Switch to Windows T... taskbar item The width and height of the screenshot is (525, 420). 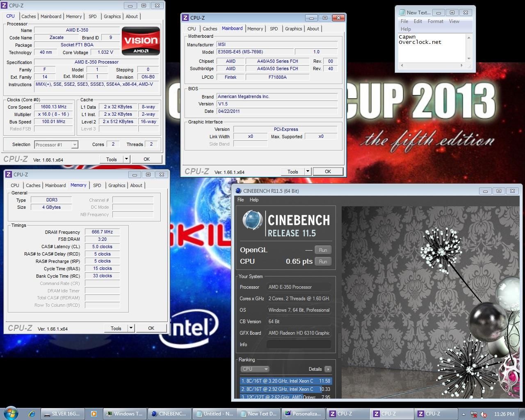pos(124,413)
